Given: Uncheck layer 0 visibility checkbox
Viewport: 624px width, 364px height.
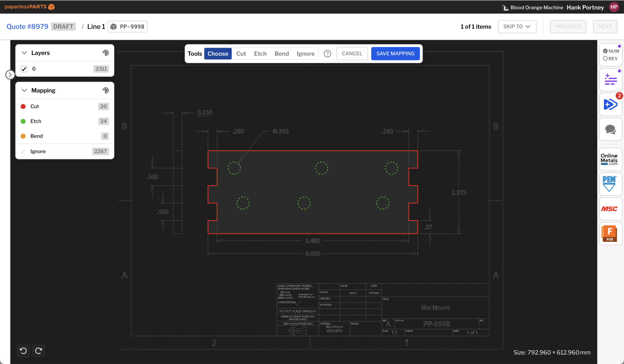Looking at the screenshot, I should (x=24, y=69).
